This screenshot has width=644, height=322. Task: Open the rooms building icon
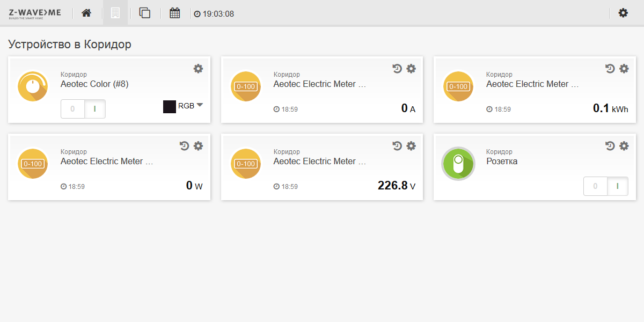(x=115, y=13)
